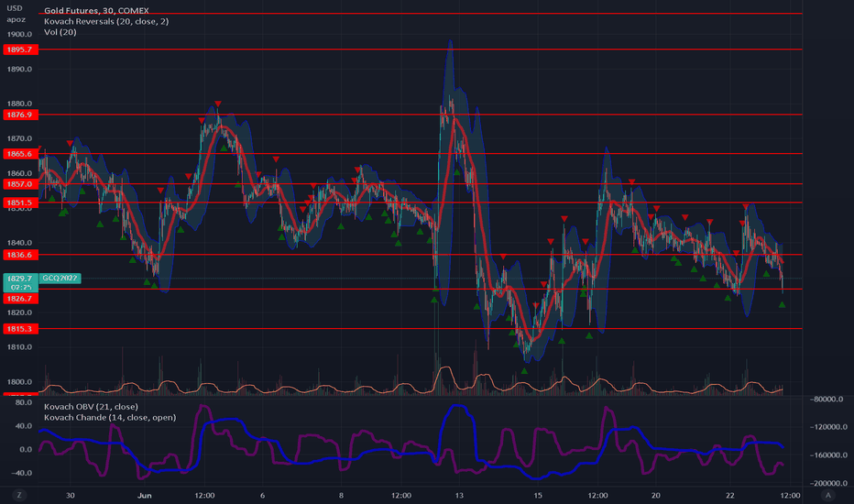This screenshot has height=504, width=854.
Task: Click the 1900.0 price axis value
Action: [19, 34]
